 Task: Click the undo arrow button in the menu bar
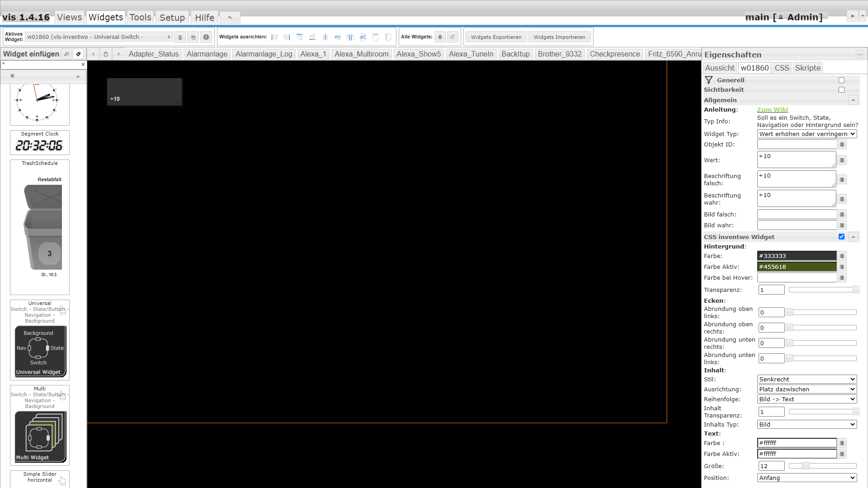230,18
